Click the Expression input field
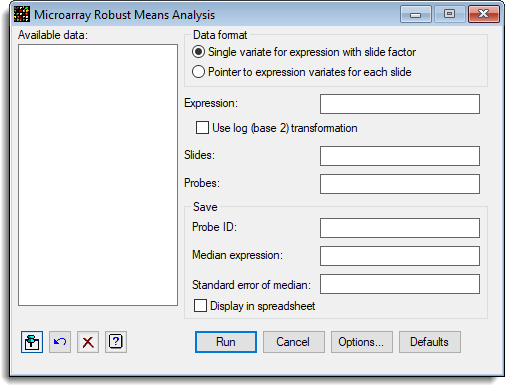 coord(400,104)
